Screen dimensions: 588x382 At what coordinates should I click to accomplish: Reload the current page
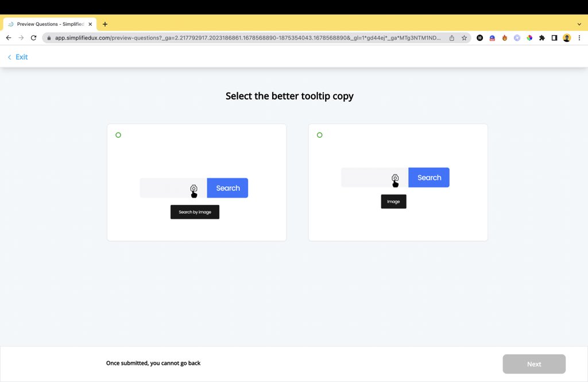(x=33, y=38)
